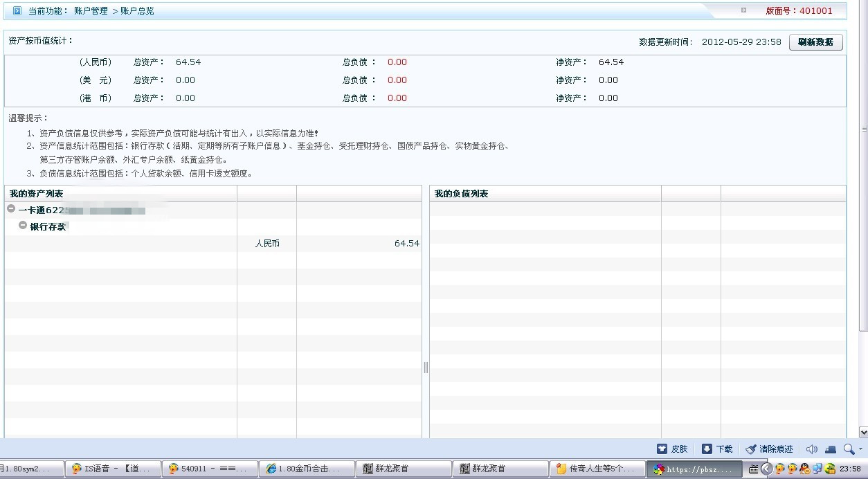Click 清除痕迹 to clear browsing traces
Image resolution: width=868 pixels, height=479 pixels.
(769, 449)
